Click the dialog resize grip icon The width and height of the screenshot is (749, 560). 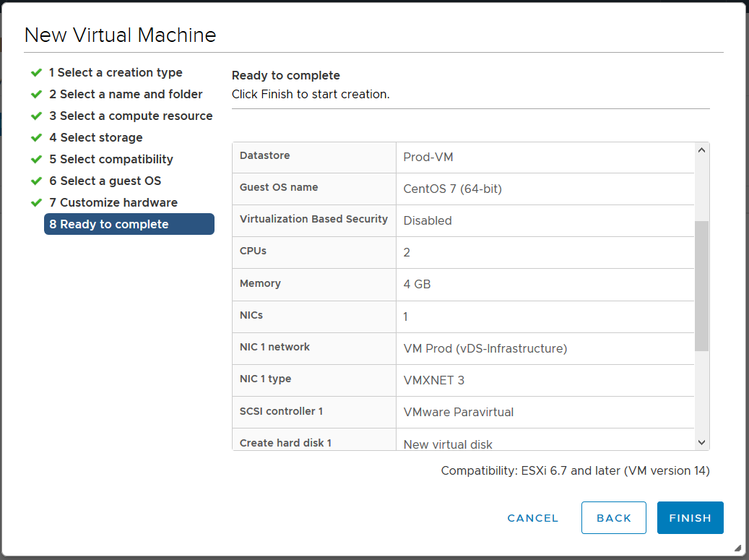point(738,548)
